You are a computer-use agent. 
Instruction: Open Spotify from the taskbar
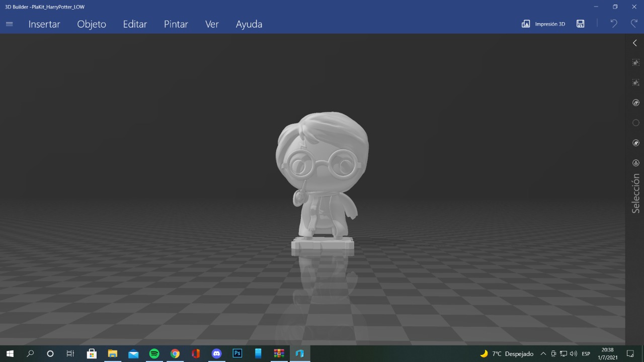pos(154,353)
